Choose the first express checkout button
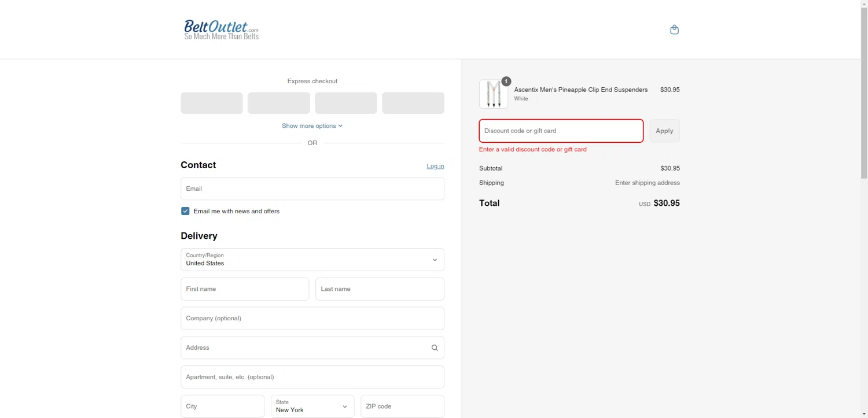 (212, 103)
